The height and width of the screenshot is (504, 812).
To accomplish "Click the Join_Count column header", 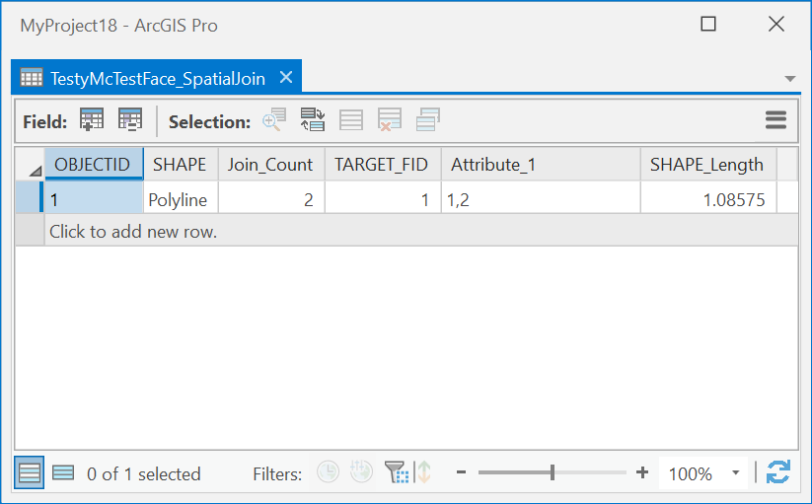I will click(270, 165).
